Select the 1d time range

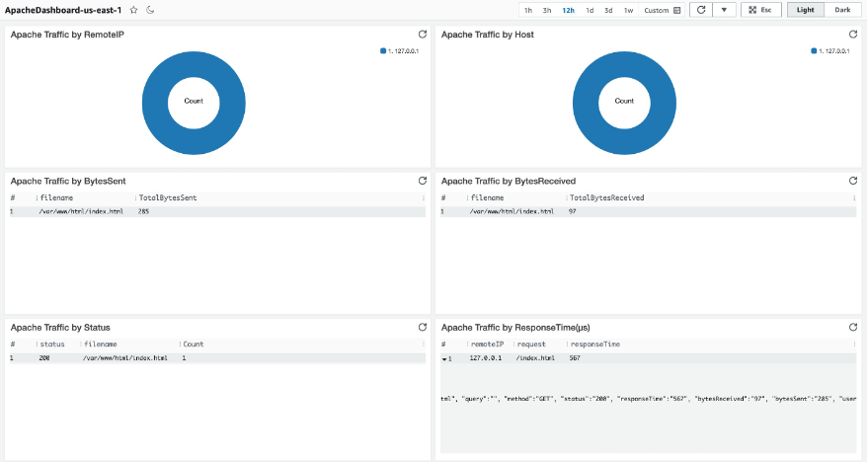click(590, 11)
